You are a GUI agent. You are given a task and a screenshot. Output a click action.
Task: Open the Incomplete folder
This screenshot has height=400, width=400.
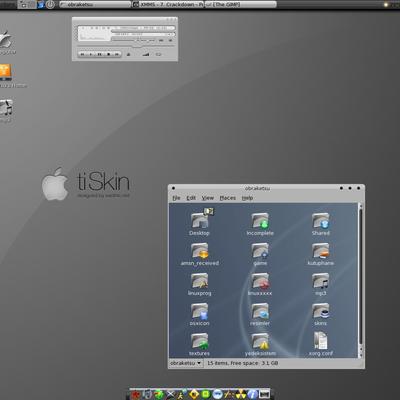pyautogui.click(x=260, y=224)
